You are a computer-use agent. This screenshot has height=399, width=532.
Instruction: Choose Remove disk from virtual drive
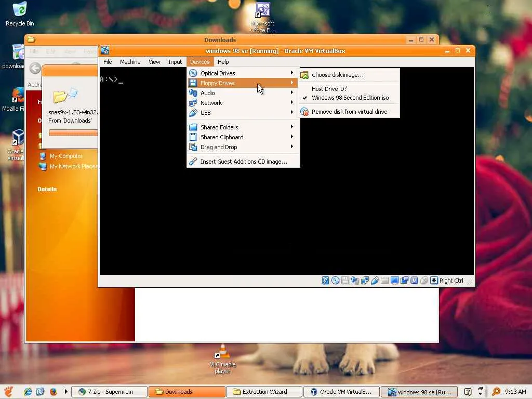[x=349, y=112]
